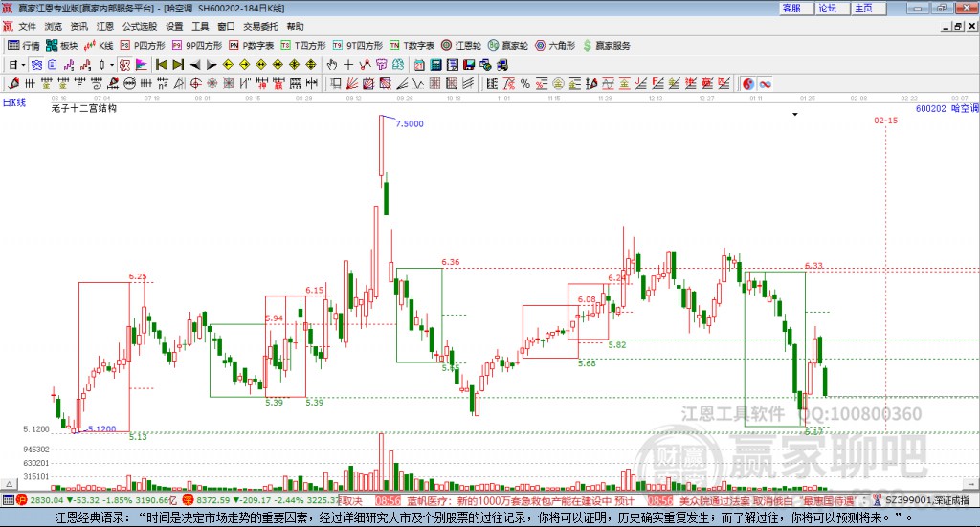Click the status bar grid icon
Screen dimensions: 980x527
click(8, 501)
